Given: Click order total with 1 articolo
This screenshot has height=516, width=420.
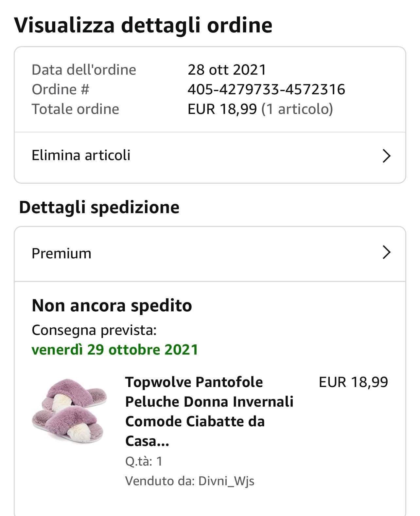Looking at the screenshot, I should tap(260, 109).
